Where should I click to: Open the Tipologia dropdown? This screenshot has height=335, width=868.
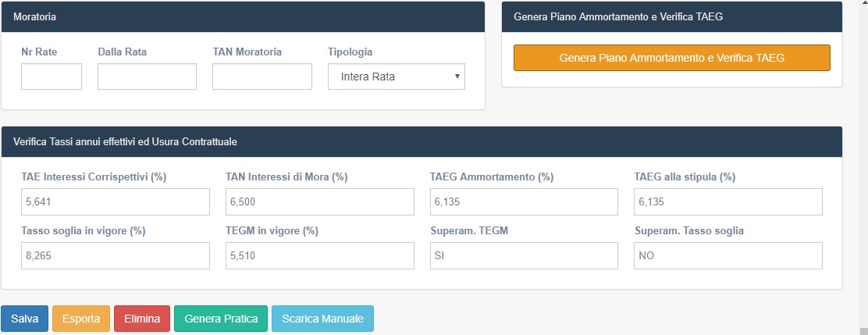[397, 77]
